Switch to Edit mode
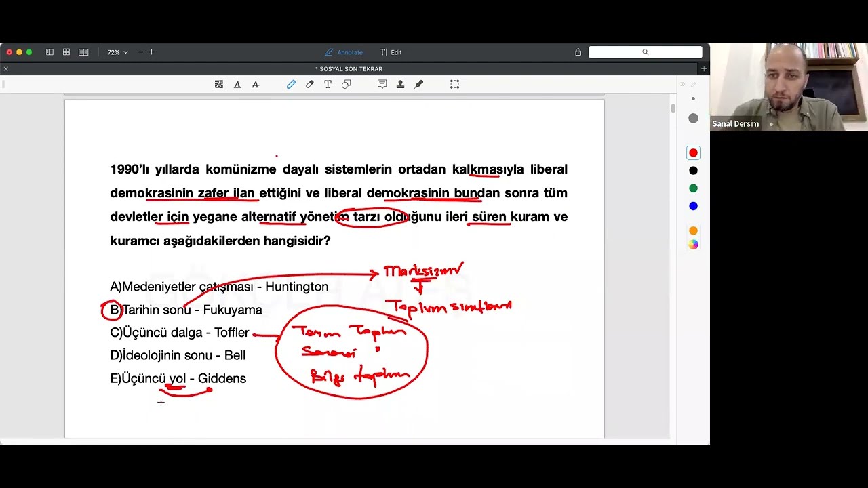 click(391, 52)
